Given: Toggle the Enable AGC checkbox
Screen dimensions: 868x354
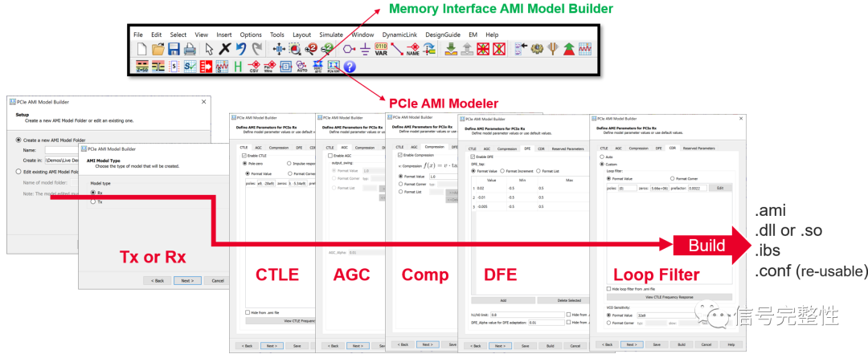Looking at the screenshot, I should [330, 156].
